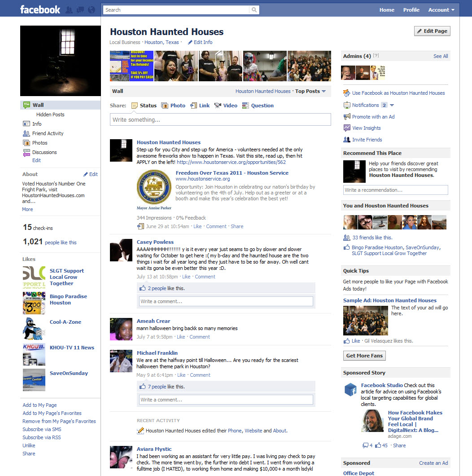Click Use Facebook as page icon
472x476 pixels.
tap(346, 93)
